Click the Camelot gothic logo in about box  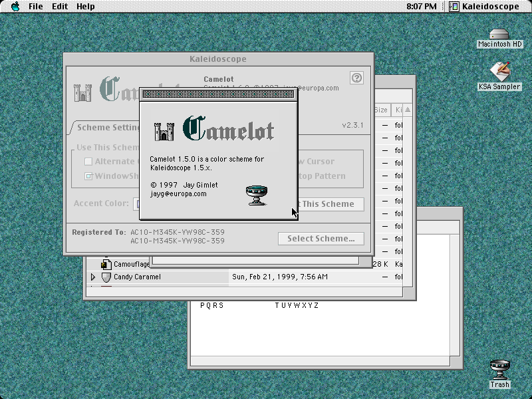pyautogui.click(x=228, y=128)
